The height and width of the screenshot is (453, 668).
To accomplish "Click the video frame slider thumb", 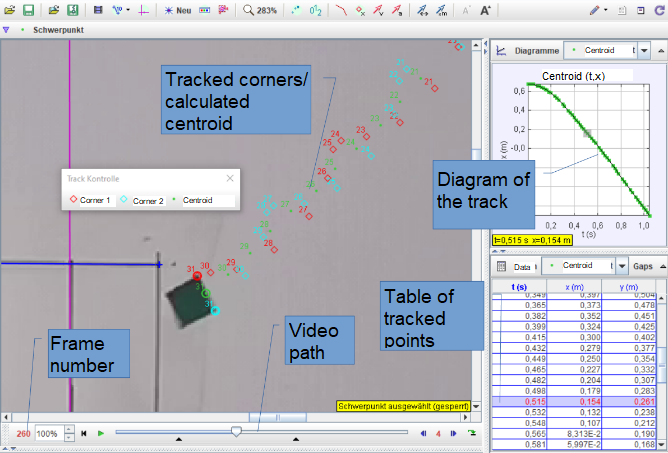I will [236, 431].
